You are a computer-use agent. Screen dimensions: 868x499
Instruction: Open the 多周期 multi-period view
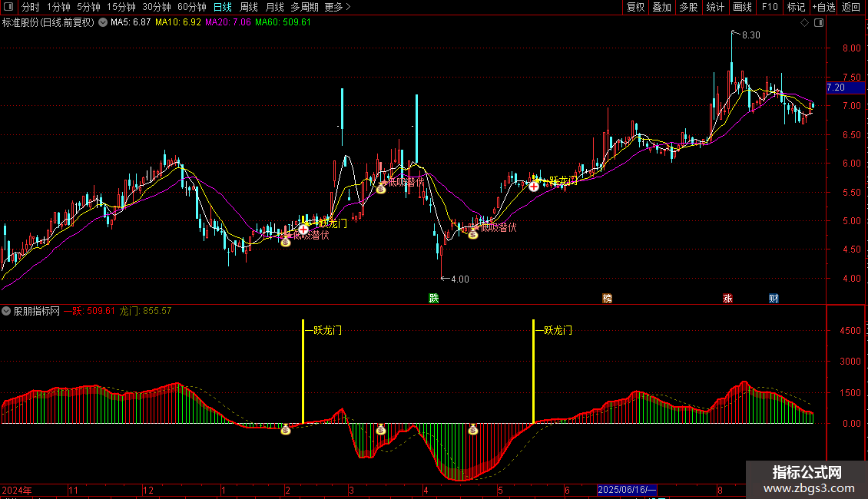[304, 7]
